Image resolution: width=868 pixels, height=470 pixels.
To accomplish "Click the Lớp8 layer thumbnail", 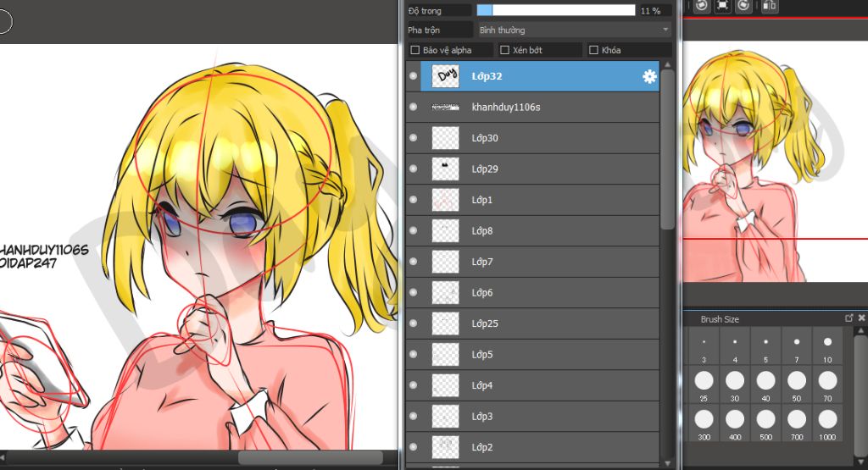I will [x=446, y=230].
